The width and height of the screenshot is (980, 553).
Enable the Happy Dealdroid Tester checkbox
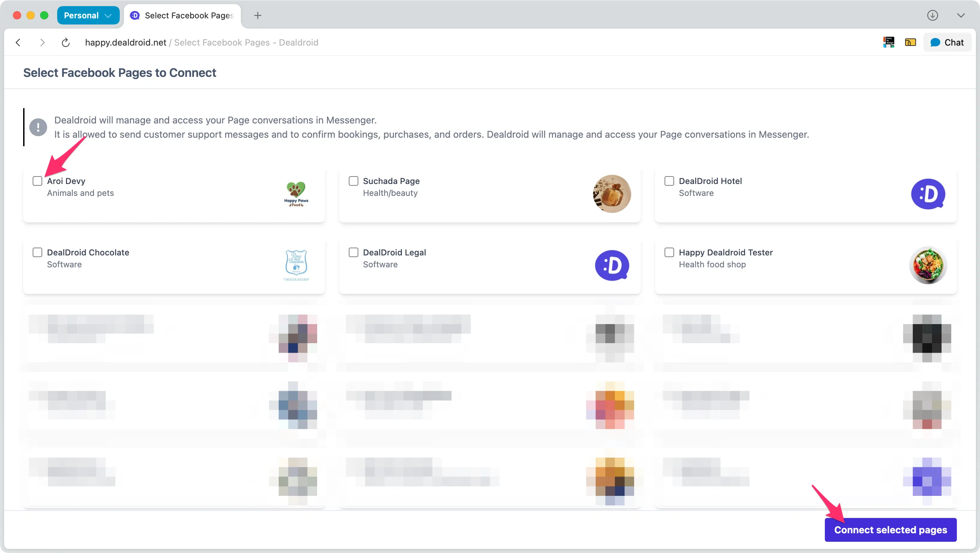(669, 252)
